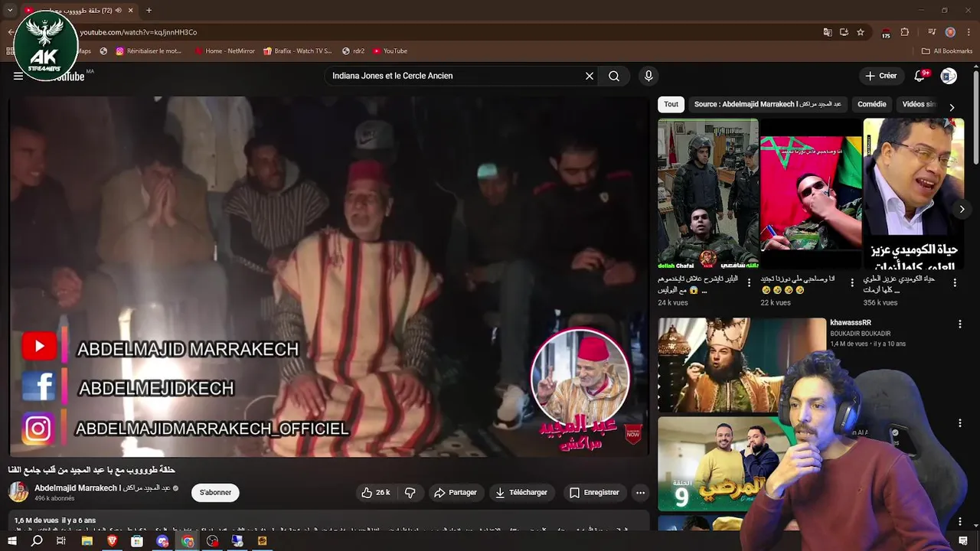This screenshot has width=980, height=551.
Task: Open the YouTube account avatar menu
Action: click(x=949, y=76)
